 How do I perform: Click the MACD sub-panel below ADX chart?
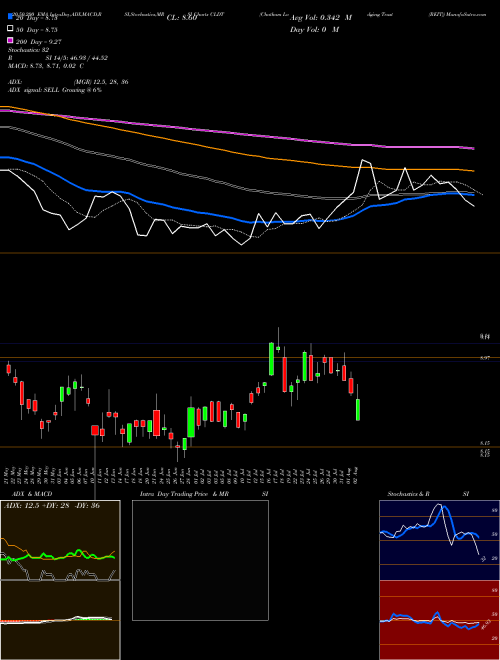[60, 620]
